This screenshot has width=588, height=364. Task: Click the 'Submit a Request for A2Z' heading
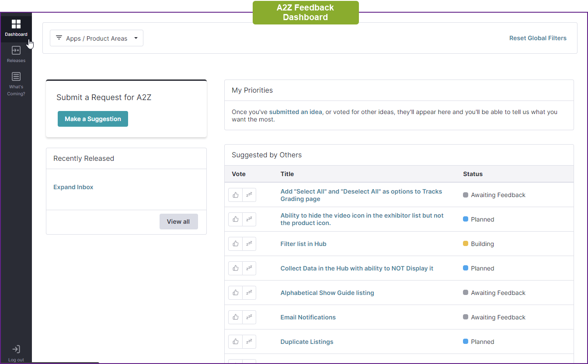[104, 97]
